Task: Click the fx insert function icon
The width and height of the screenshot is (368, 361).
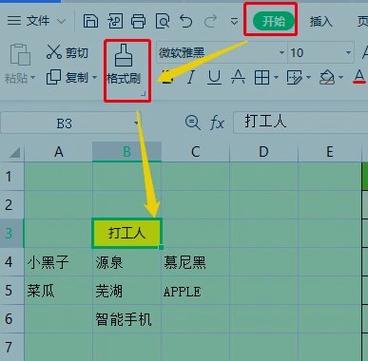Action: coord(217,123)
